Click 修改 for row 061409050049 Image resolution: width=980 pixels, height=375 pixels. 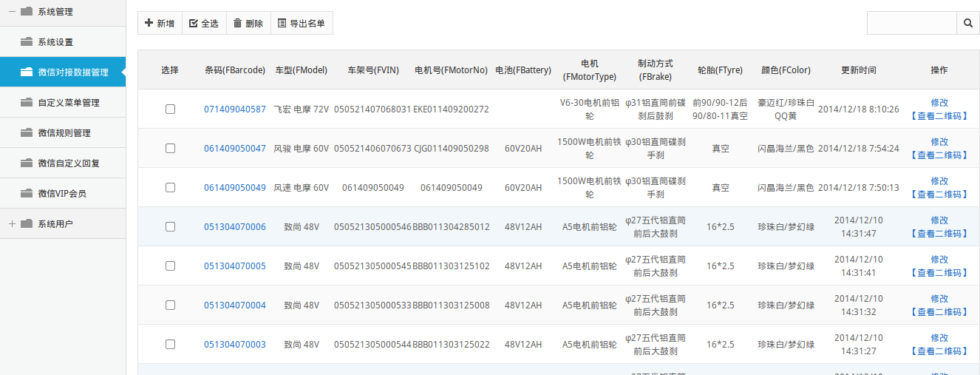pos(939,181)
